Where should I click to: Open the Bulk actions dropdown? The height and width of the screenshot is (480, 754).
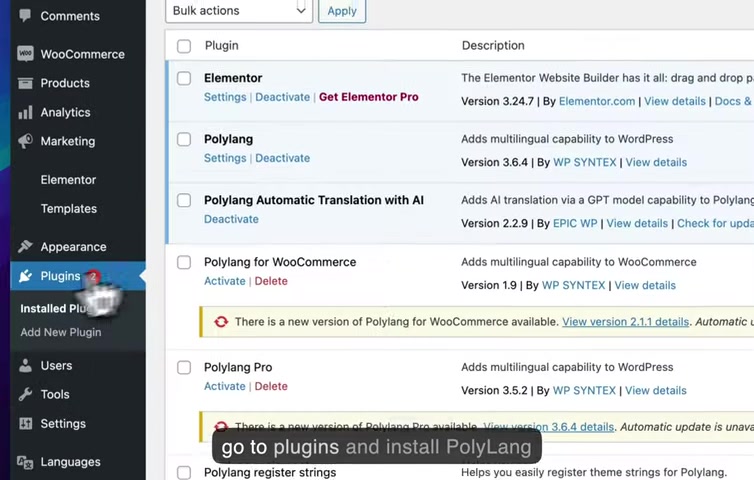[239, 11]
